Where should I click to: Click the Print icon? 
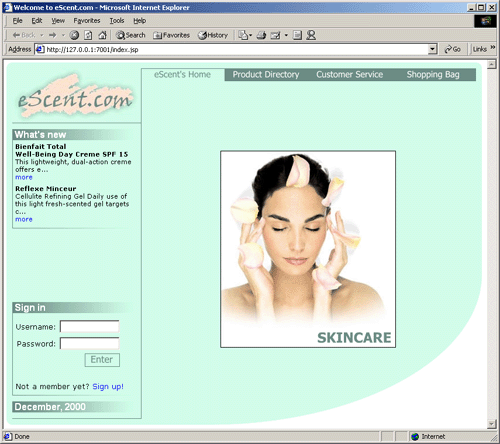point(261,35)
